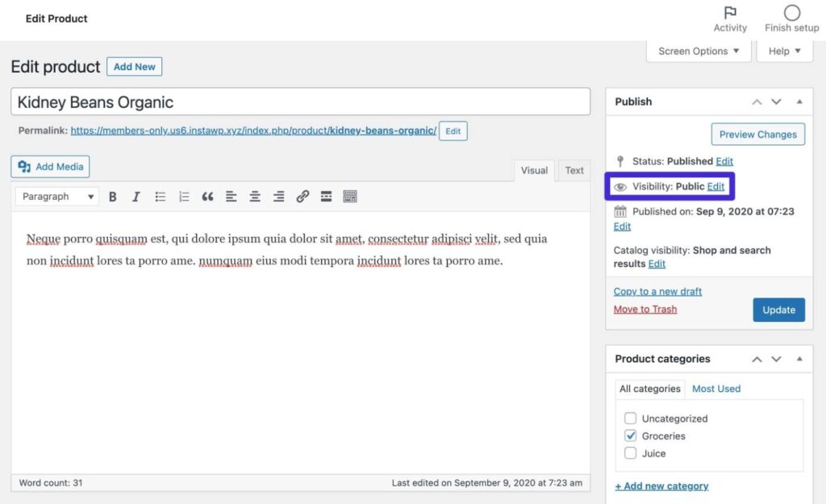Apply blockquote formatting
This screenshot has height=504, width=826.
pyautogui.click(x=207, y=196)
